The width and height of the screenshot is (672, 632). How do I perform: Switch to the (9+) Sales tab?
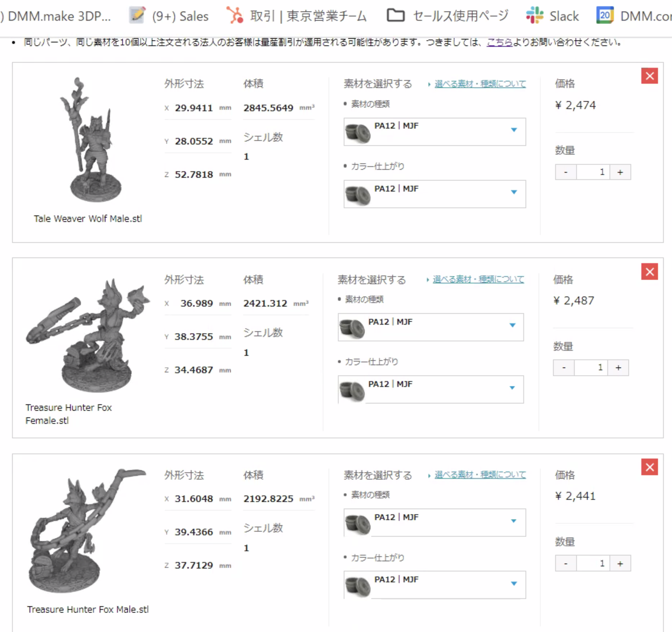(180, 15)
